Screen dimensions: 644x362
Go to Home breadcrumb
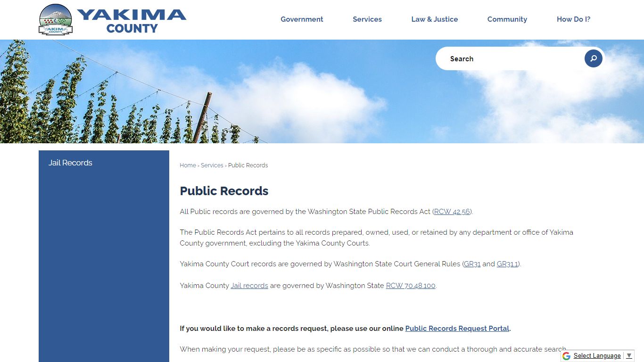click(188, 165)
